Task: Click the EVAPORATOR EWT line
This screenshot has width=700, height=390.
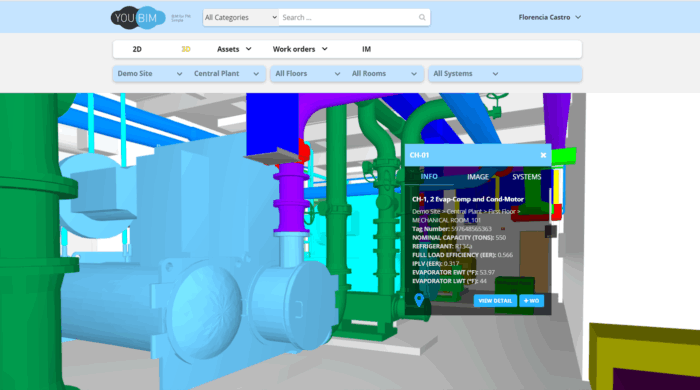Action: [x=453, y=272]
